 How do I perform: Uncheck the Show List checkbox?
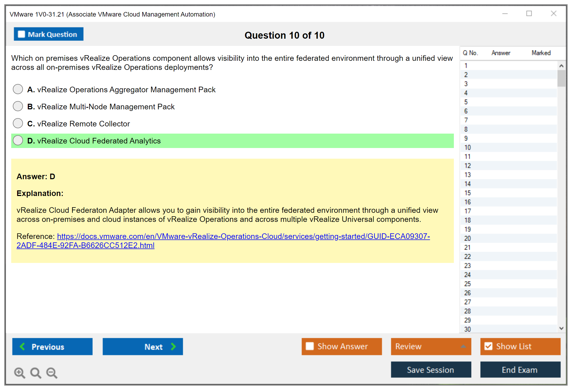(x=488, y=346)
